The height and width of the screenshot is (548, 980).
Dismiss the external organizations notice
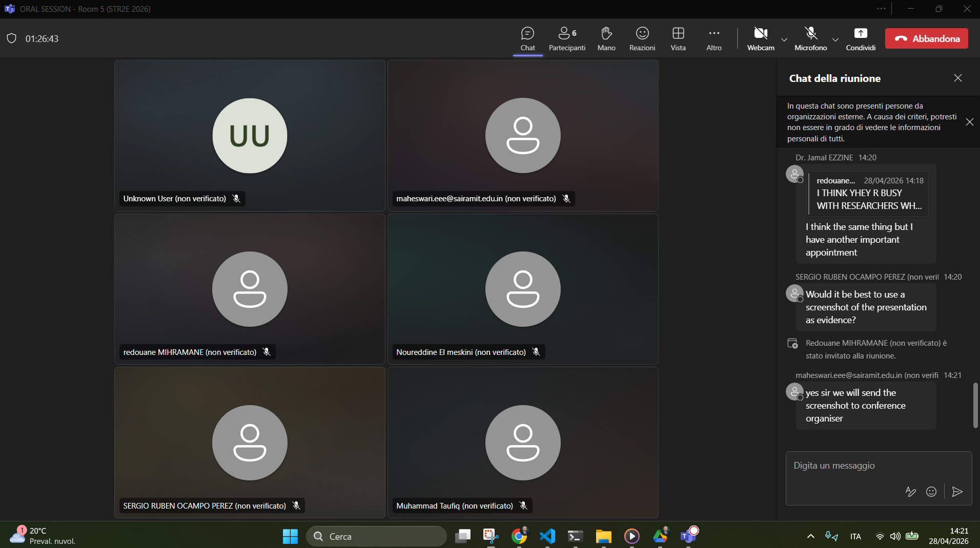pyautogui.click(x=969, y=122)
